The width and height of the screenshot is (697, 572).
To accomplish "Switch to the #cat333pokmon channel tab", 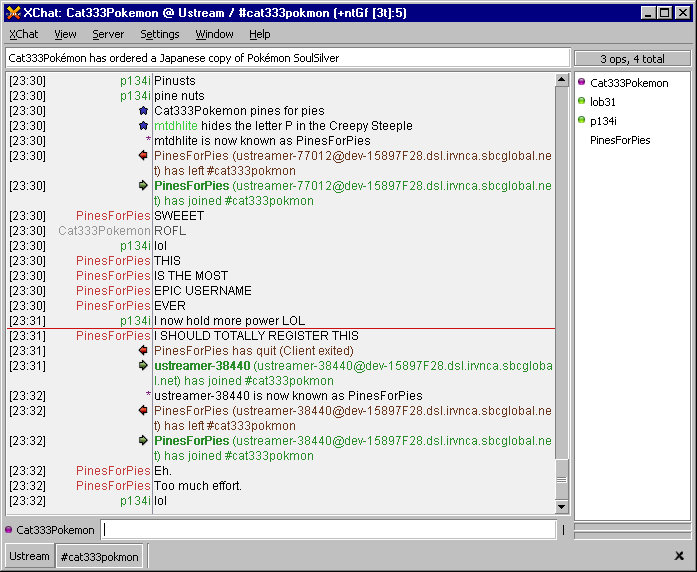I will pyautogui.click(x=100, y=556).
